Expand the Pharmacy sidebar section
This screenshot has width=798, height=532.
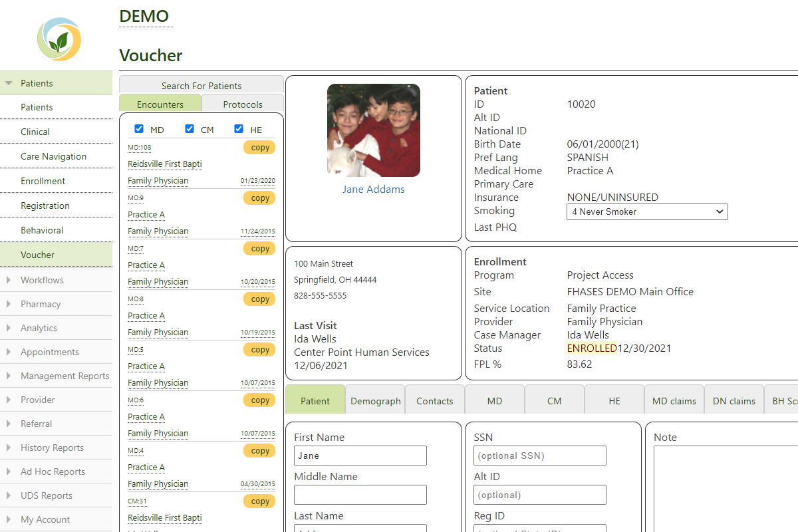[56, 304]
